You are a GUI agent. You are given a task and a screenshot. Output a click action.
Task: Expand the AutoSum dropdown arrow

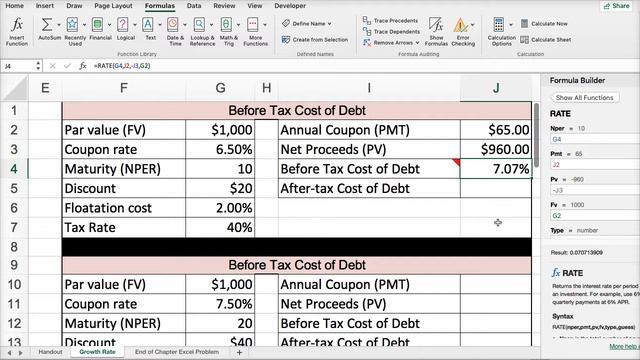[x=59, y=25]
